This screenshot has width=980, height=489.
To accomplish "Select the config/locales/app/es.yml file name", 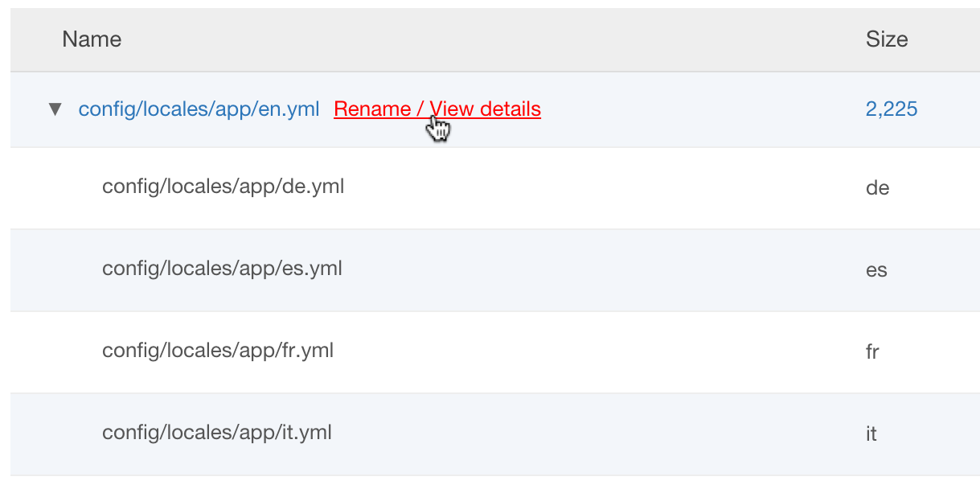I will [222, 268].
